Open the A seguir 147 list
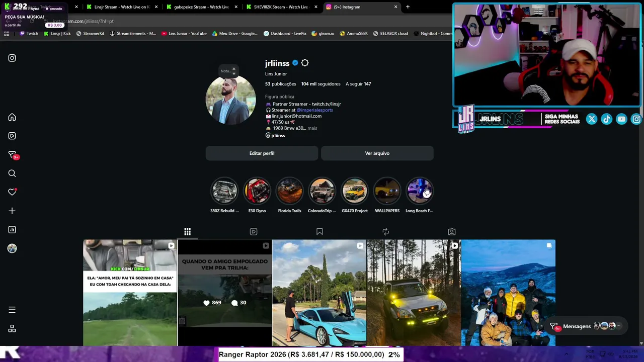Viewport: 644px width, 362px height. coord(358,84)
